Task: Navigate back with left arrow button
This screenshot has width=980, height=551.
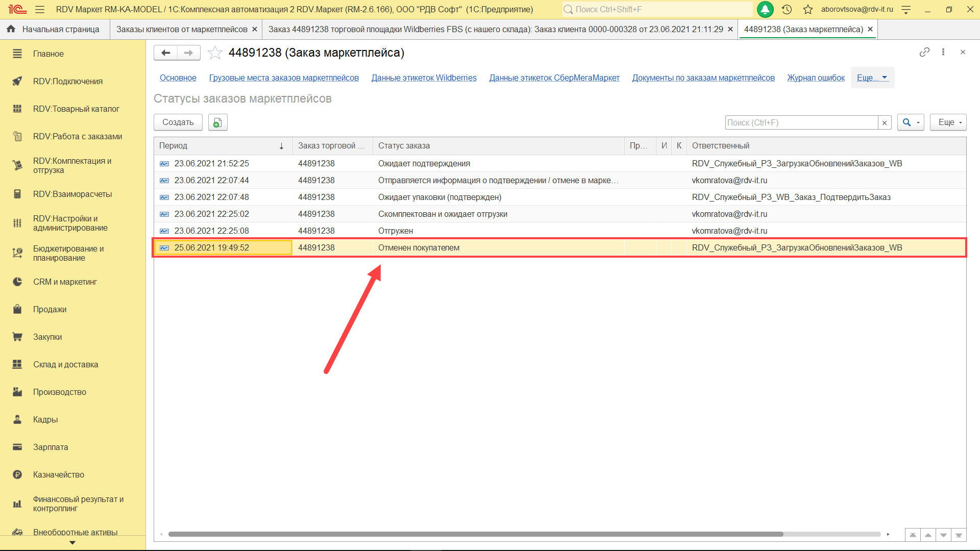Action: pyautogui.click(x=165, y=53)
